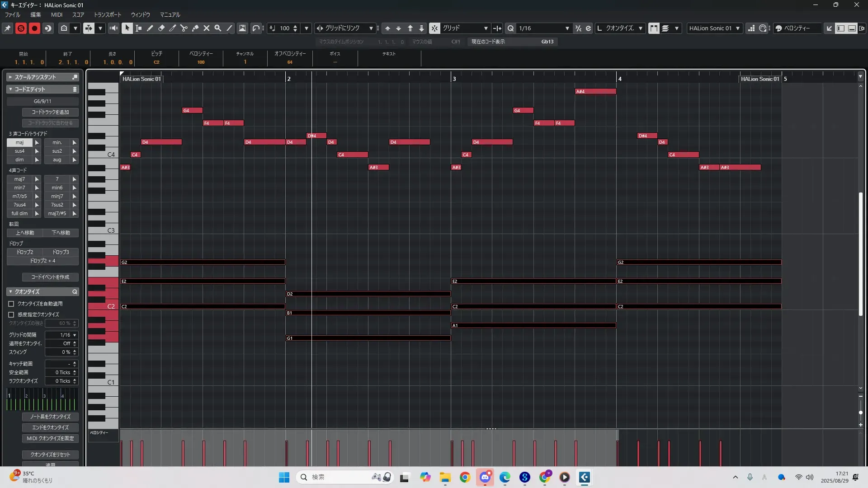The width and height of the screenshot is (868, 488).
Task: Open the トランスポート menu
Action: pos(107,14)
